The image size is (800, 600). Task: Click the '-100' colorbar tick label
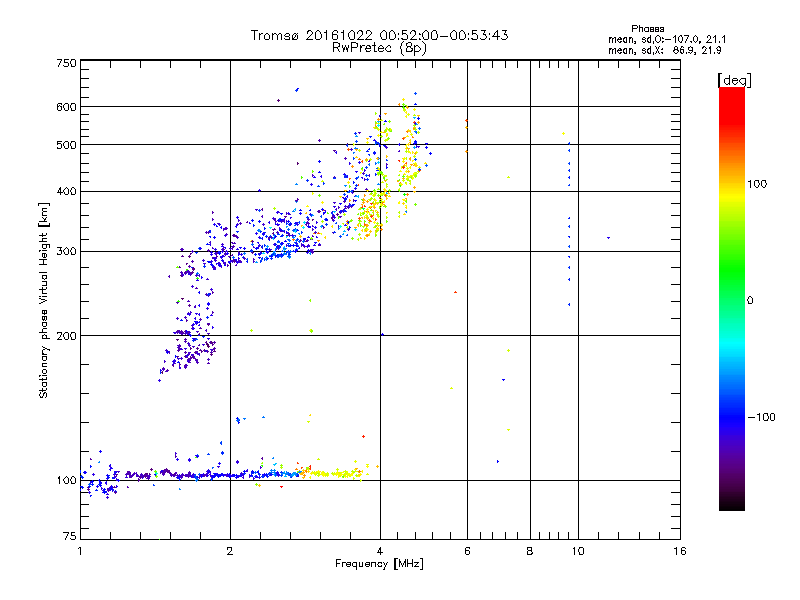coord(761,417)
